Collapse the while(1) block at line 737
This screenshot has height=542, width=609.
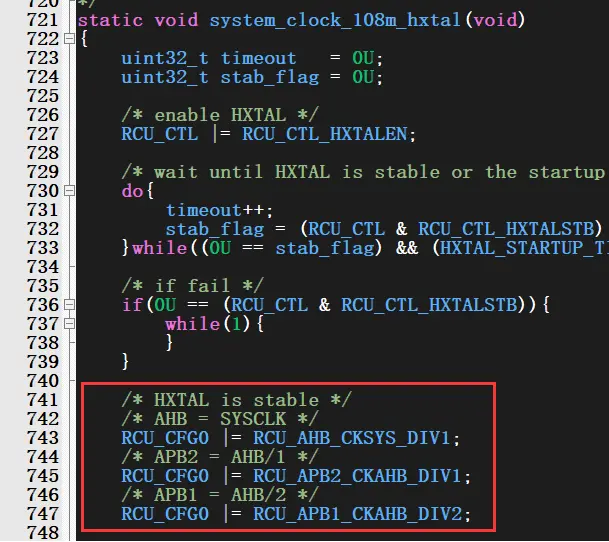[x=68, y=324]
